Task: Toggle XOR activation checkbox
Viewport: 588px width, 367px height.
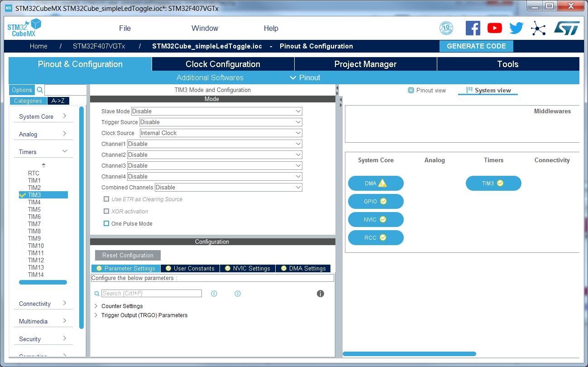Action: coord(106,211)
